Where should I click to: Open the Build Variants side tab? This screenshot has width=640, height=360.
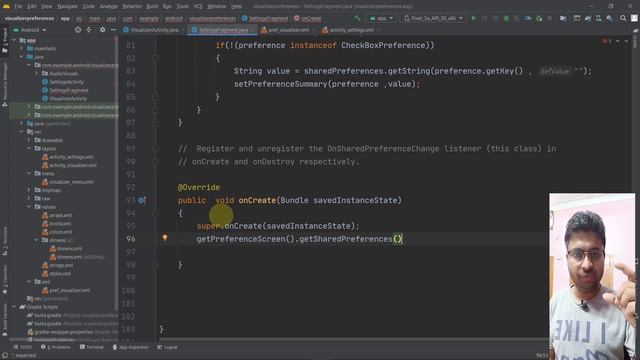[x=5, y=320]
